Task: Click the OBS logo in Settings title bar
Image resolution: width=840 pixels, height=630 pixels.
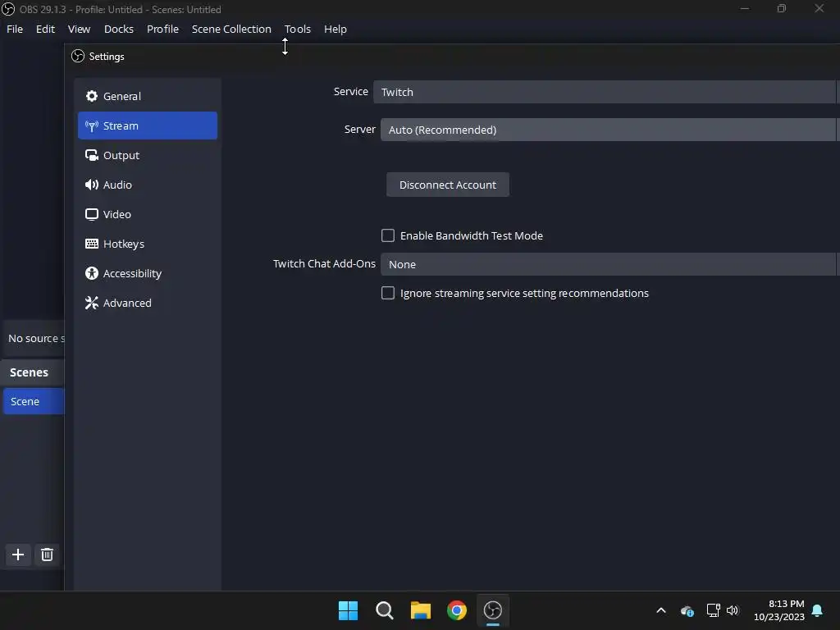Action: point(78,57)
